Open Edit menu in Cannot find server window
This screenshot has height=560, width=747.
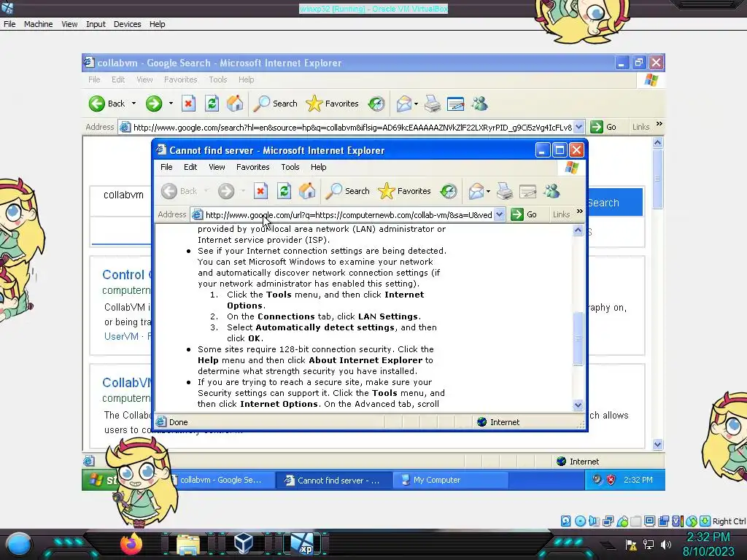point(190,167)
